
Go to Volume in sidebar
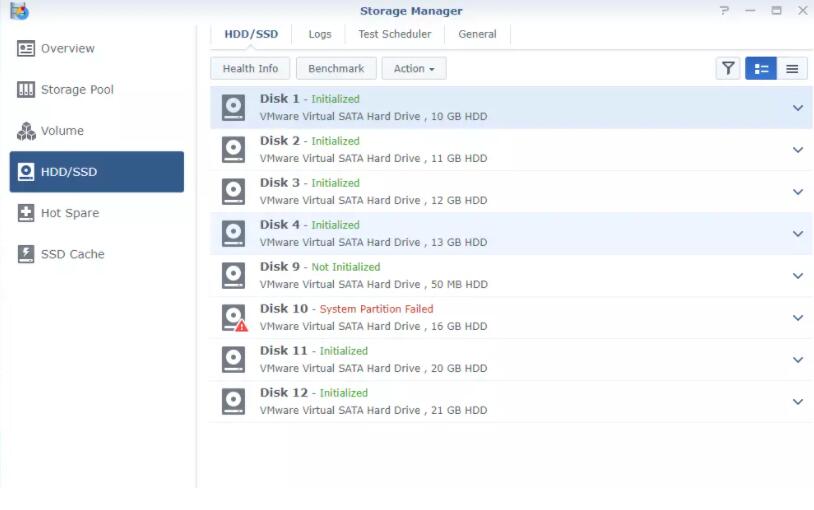[x=62, y=131]
